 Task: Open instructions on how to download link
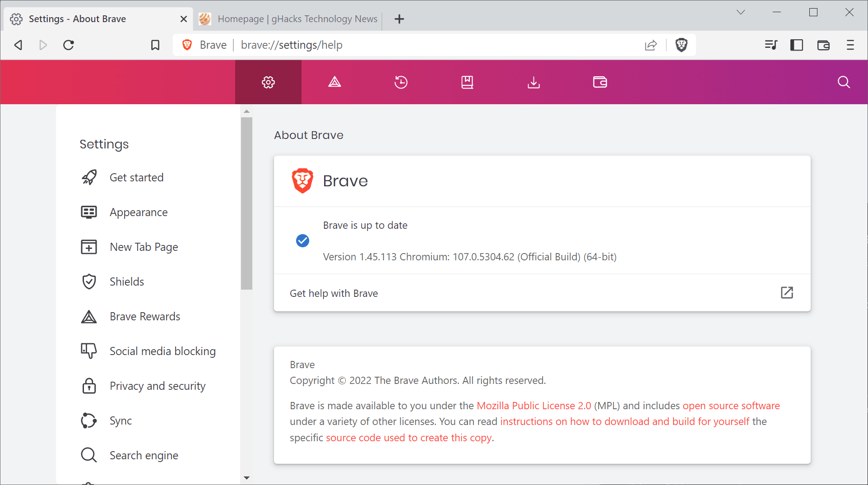click(625, 421)
